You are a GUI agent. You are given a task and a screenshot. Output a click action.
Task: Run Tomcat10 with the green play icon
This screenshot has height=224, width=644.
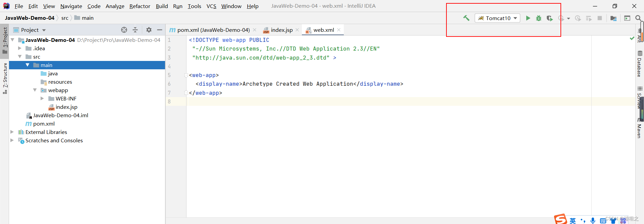click(528, 18)
